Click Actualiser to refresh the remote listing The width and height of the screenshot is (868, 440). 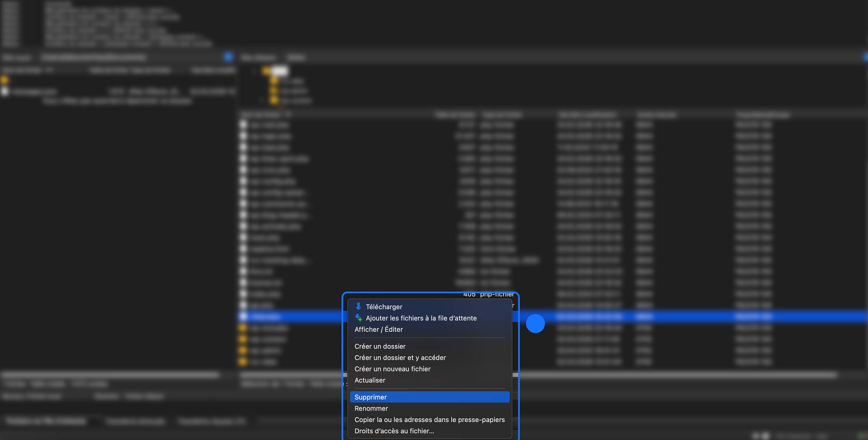point(370,380)
